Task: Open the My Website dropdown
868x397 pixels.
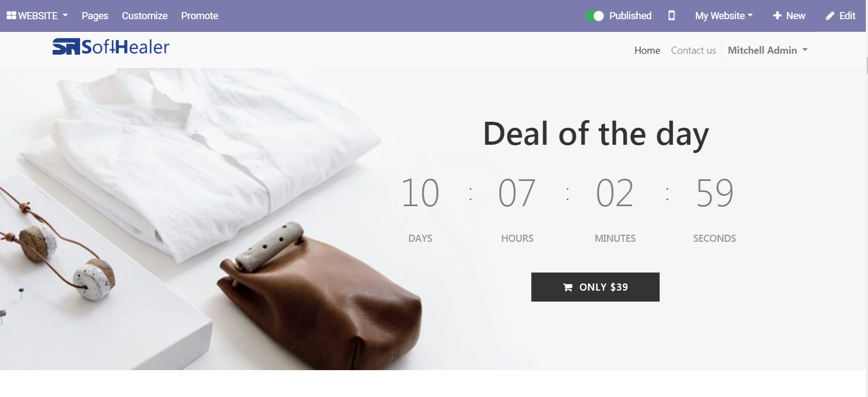Action: click(x=724, y=15)
